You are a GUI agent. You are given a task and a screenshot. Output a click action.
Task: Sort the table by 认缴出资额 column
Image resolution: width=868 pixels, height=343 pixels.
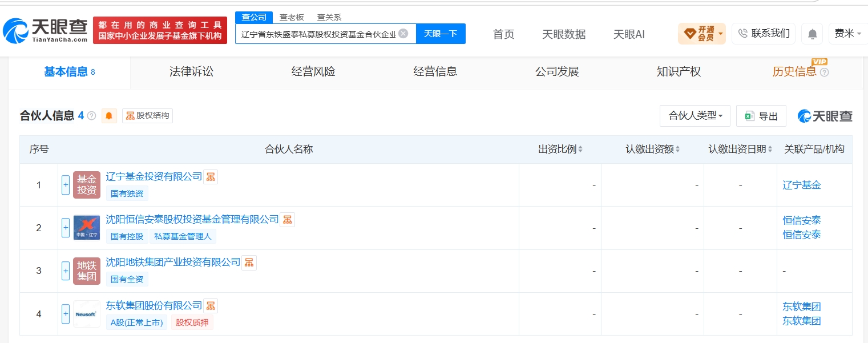coord(653,150)
